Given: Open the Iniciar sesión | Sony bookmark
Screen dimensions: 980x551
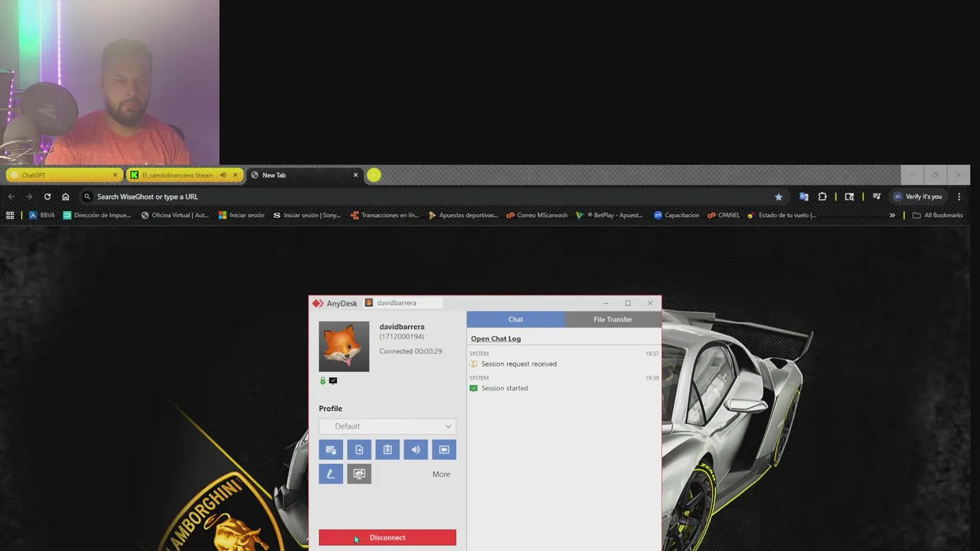Looking at the screenshot, I should pyautogui.click(x=307, y=215).
